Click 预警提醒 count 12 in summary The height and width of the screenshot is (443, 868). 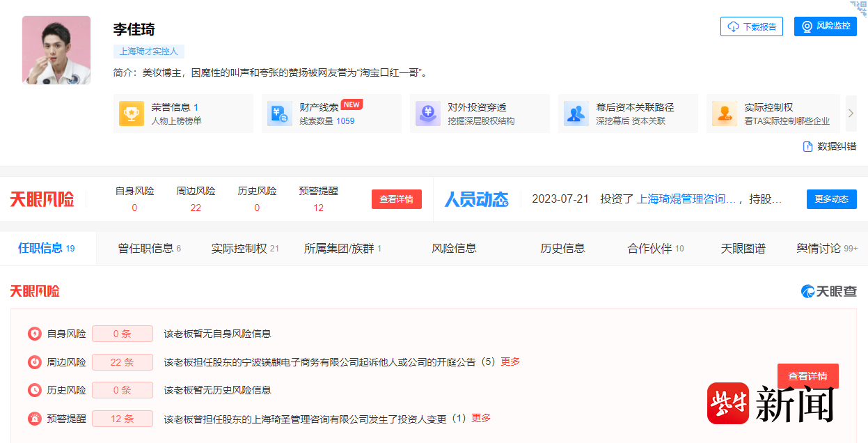318,208
